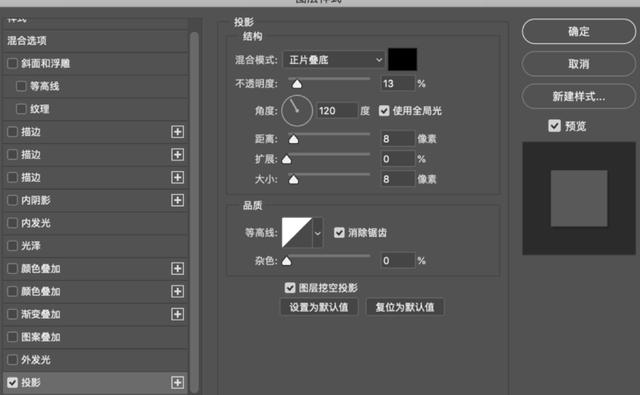This screenshot has height=395, width=640.
Task: Click the styles list vertical scrollbar
Action: click(x=194, y=212)
